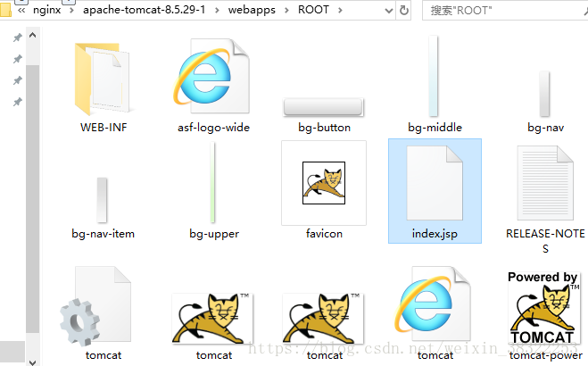The height and width of the screenshot is (366, 588).
Task: Select the tomcat file with gear icon
Action: [x=95, y=306]
